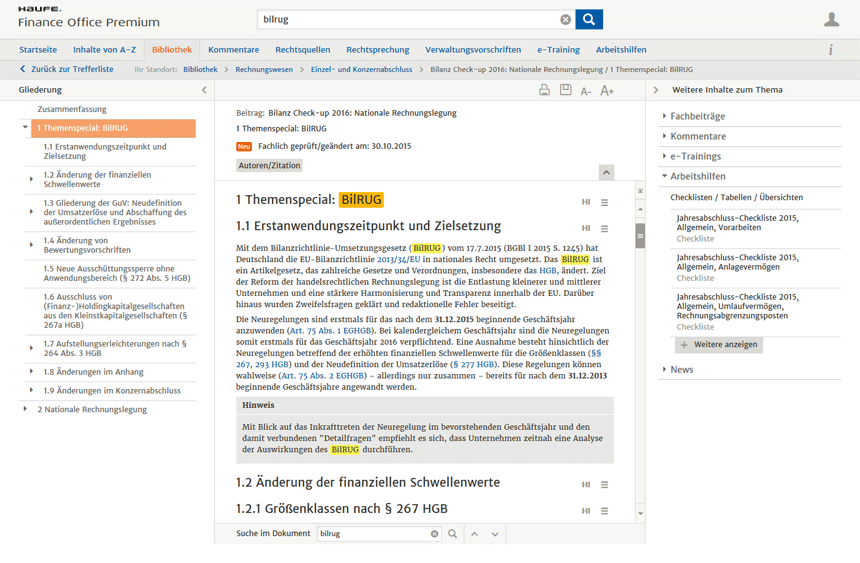Image resolution: width=860 pixels, height=563 pixels.
Task: Open the user profile icon
Action: coord(831,20)
